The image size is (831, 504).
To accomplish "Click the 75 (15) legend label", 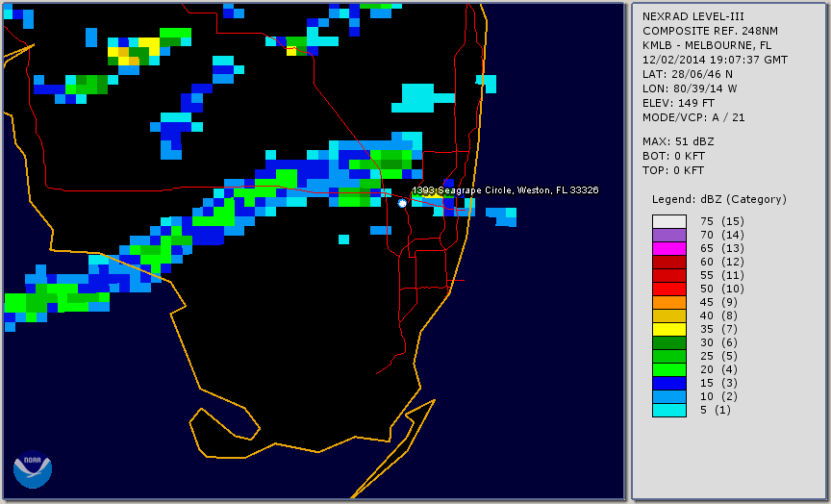I will (x=721, y=221).
